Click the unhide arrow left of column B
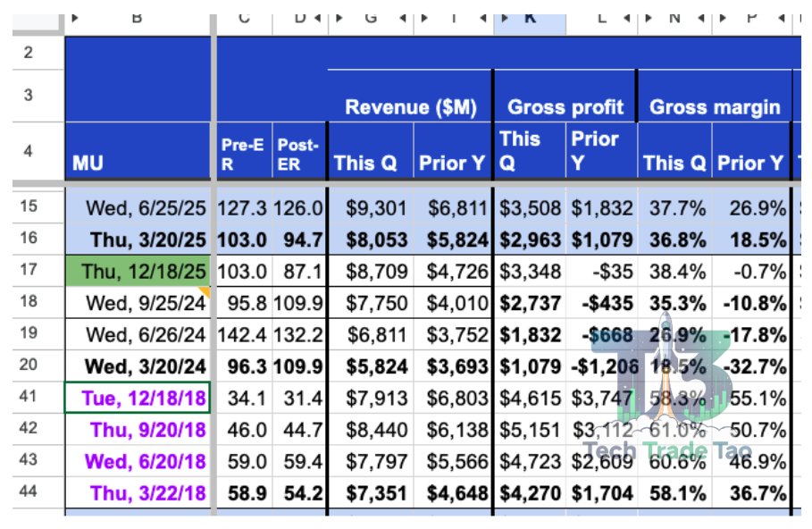Viewport: 812px width, 529px height. click(x=75, y=18)
